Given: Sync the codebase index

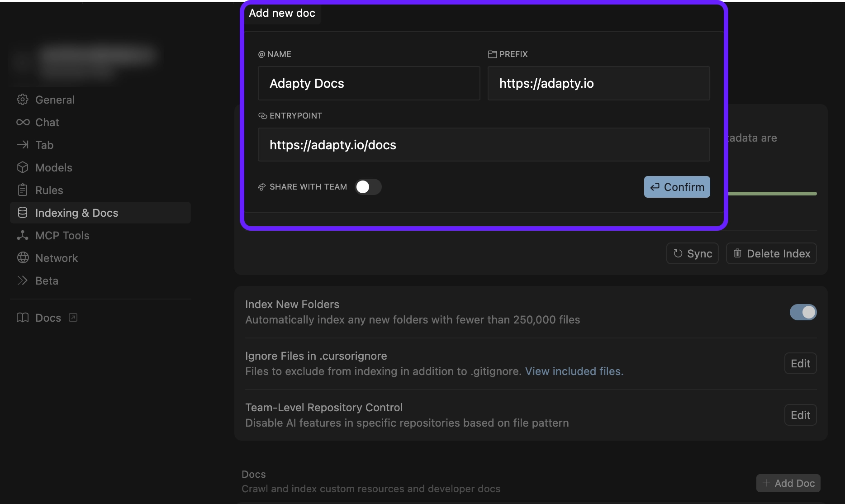Looking at the screenshot, I should (x=692, y=253).
